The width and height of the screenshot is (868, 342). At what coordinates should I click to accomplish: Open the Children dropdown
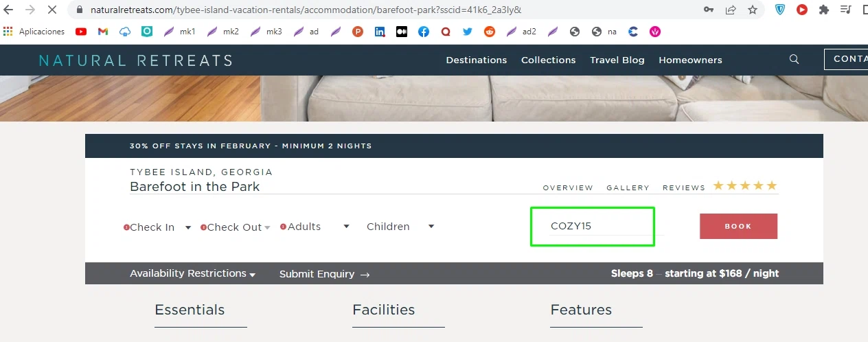tap(400, 227)
